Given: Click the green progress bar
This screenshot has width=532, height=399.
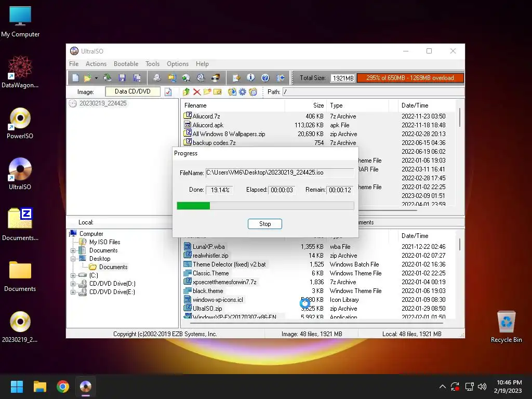Looking at the screenshot, I should coord(265,206).
